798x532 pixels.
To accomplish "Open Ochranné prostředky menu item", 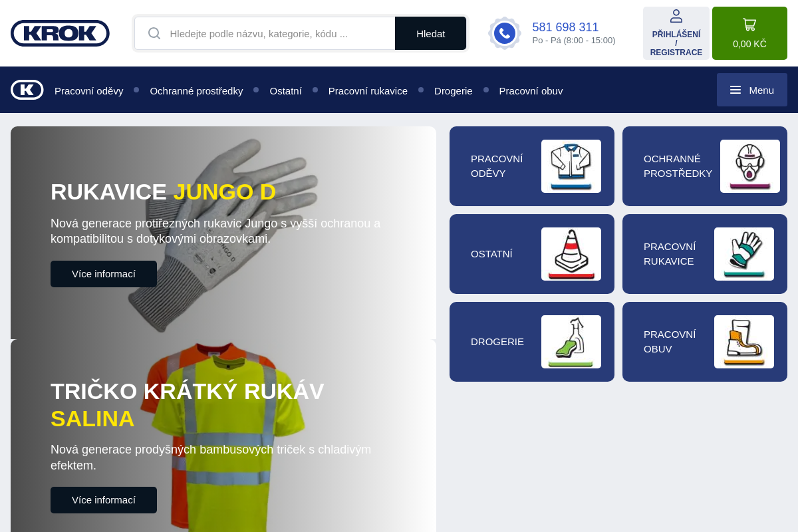I will (196, 90).
